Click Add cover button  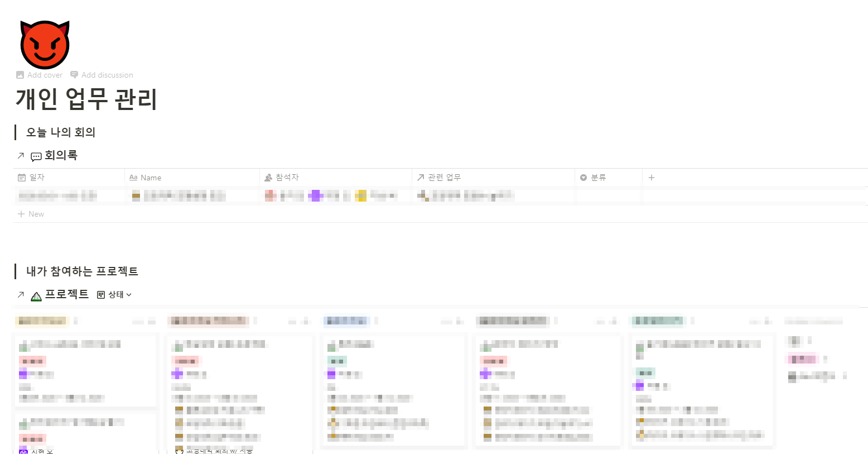pos(40,75)
